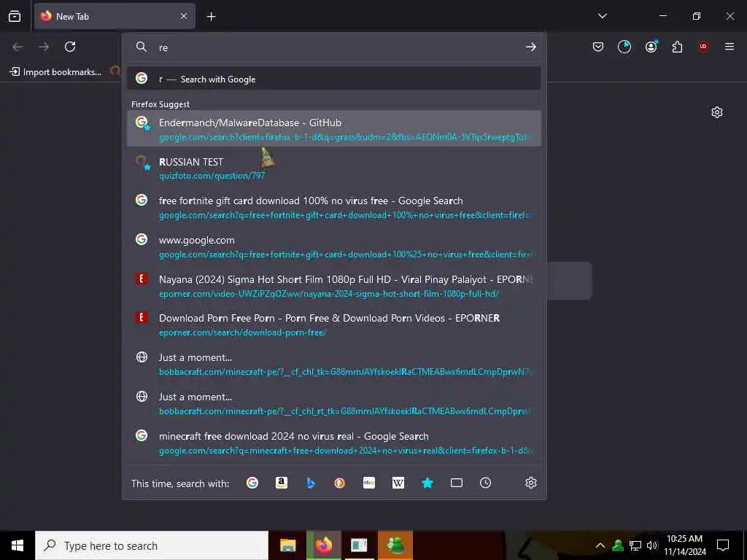Open the uBlock Origin extension icon

pyautogui.click(x=703, y=47)
